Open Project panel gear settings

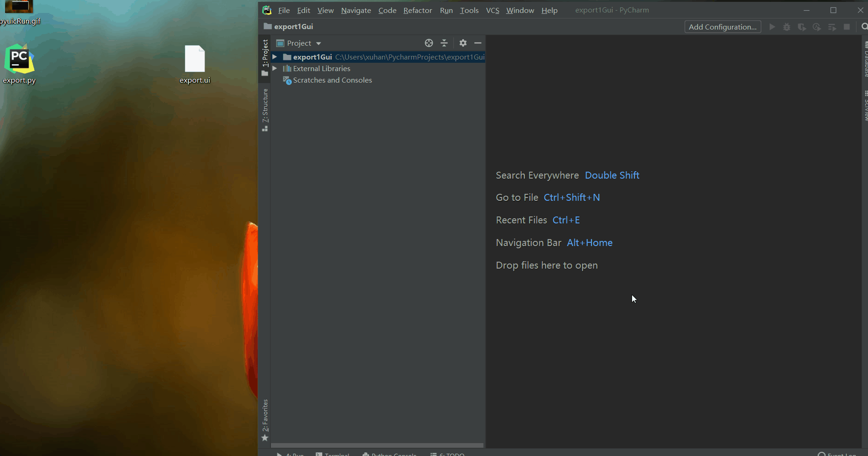(x=463, y=43)
